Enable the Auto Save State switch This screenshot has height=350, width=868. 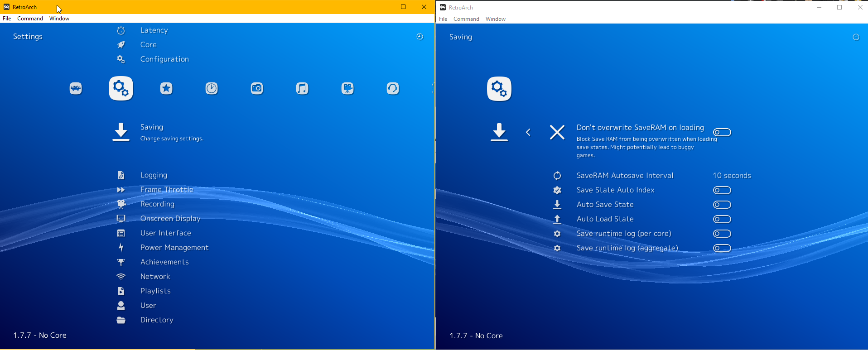(722, 205)
